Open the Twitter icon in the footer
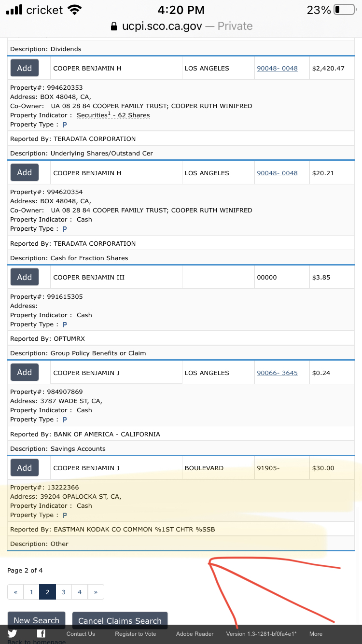The height and width of the screenshot is (644, 362). coord(12,634)
